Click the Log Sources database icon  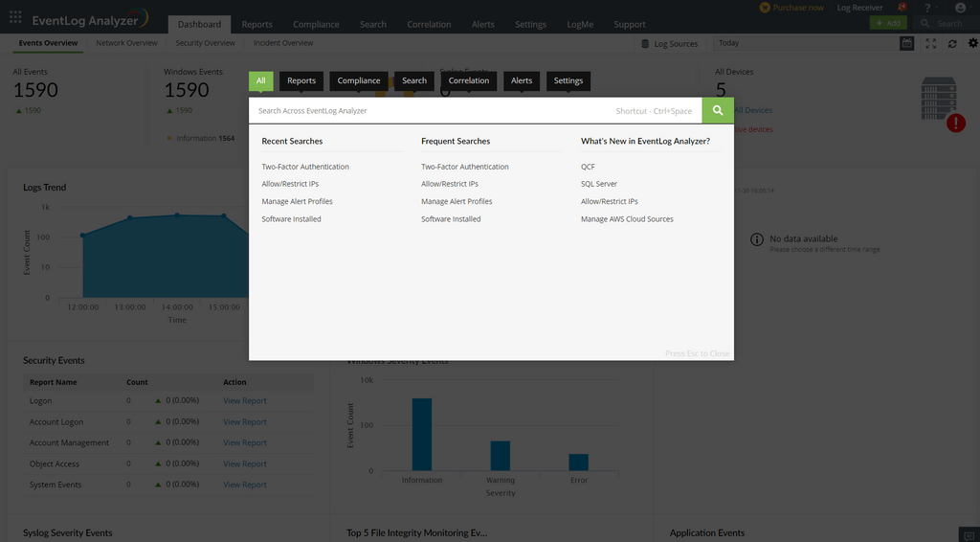tap(645, 44)
